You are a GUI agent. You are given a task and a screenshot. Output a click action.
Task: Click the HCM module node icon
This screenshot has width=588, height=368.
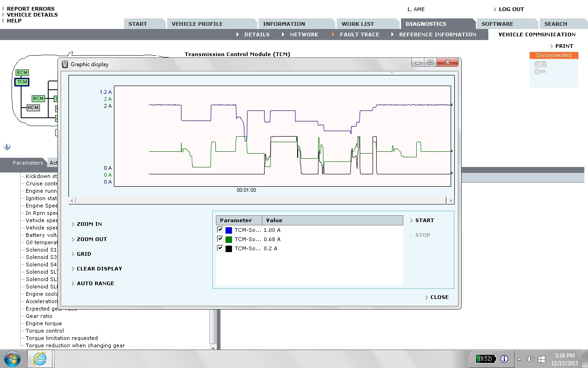(x=33, y=108)
